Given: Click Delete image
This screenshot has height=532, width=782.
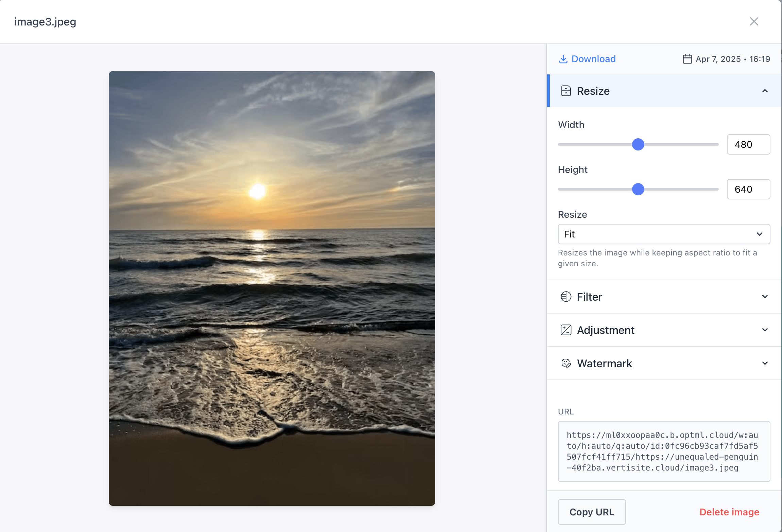Looking at the screenshot, I should [729, 512].
